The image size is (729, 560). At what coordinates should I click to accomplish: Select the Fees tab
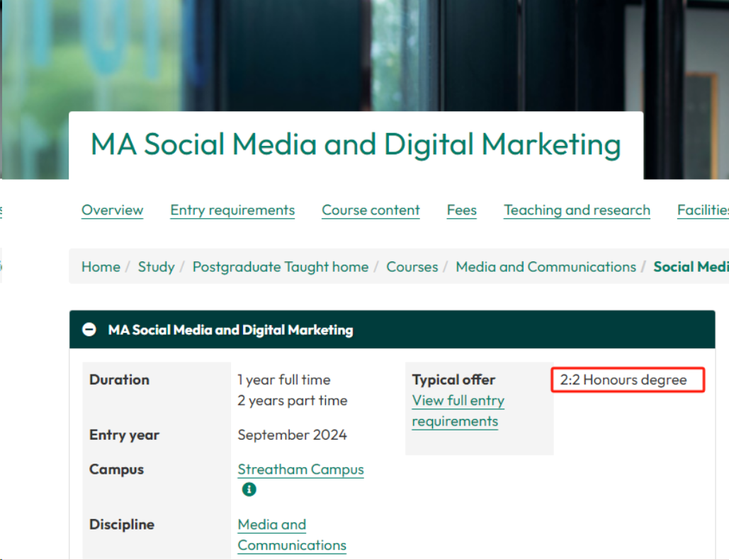pos(461,210)
